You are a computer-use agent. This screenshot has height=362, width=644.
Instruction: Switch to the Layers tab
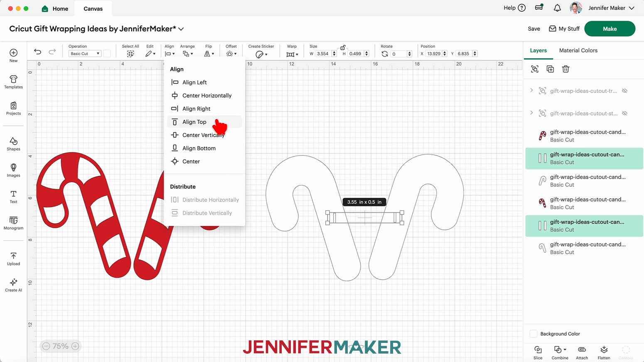[x=538, y=50]
